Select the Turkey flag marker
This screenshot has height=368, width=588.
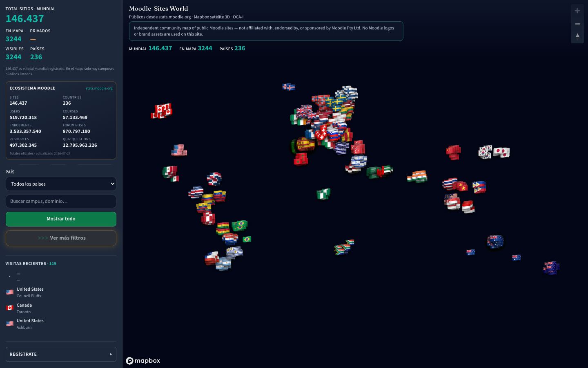tap(358, 147)
